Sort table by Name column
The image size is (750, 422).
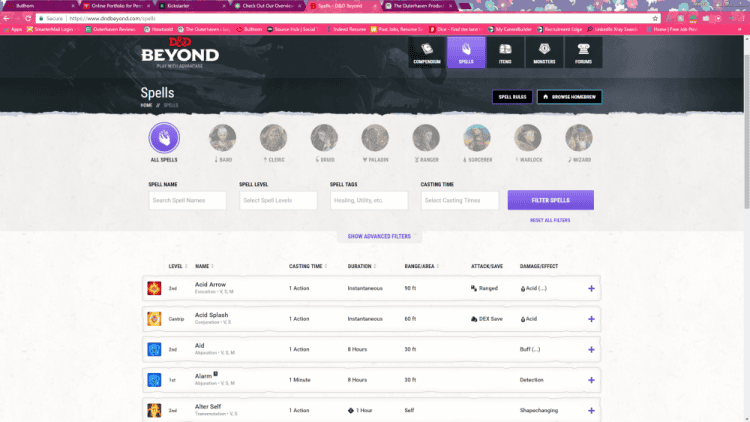point(204,266)
